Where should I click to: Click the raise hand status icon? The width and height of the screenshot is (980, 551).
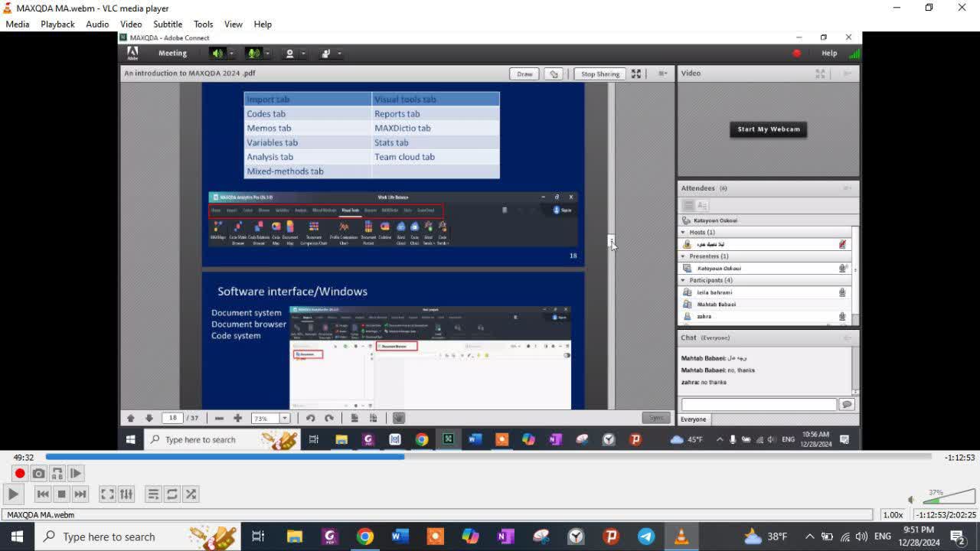click(325, 54)
